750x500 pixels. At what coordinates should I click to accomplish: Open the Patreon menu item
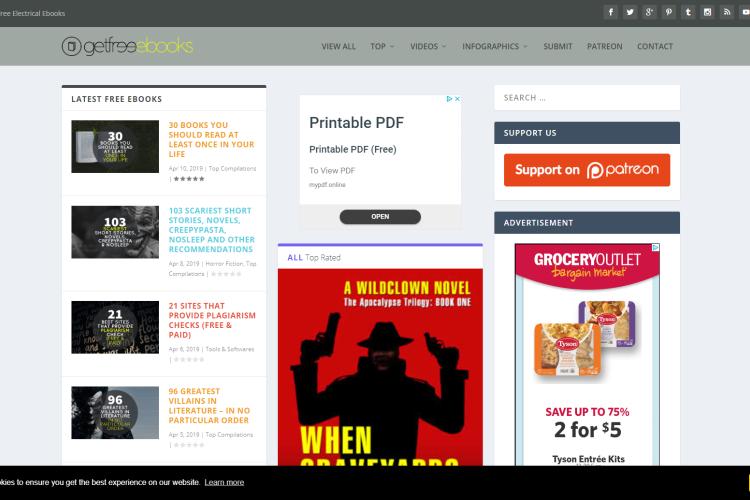tap(605, 46)
